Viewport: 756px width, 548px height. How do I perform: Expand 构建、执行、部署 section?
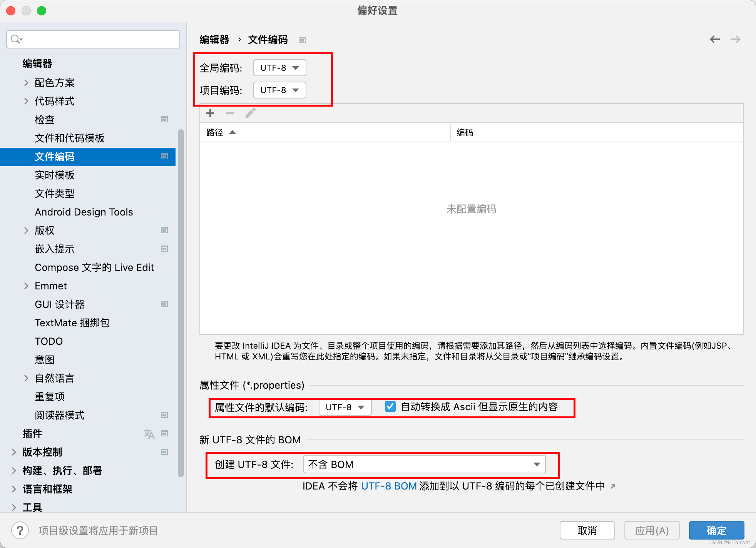tap(14, 470)
